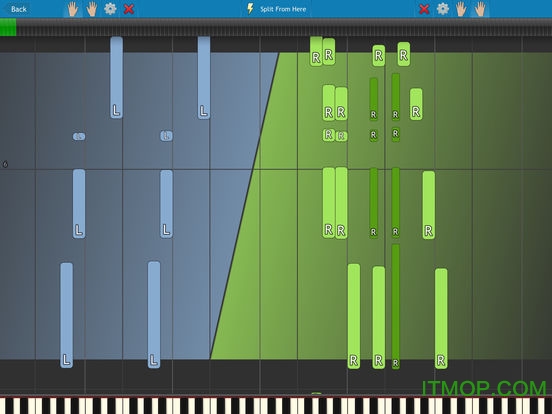Select the tallest dark green R note at the bottom
Screen dimensions: 552x414
click(x=396, y=306)
